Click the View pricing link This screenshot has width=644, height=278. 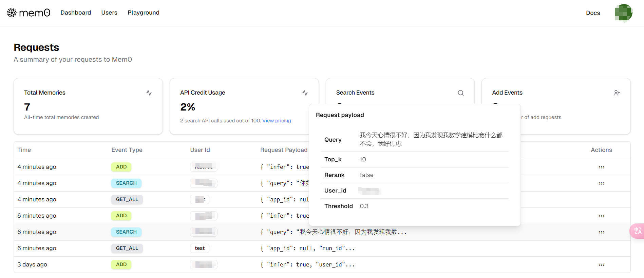tap(277, 121)
